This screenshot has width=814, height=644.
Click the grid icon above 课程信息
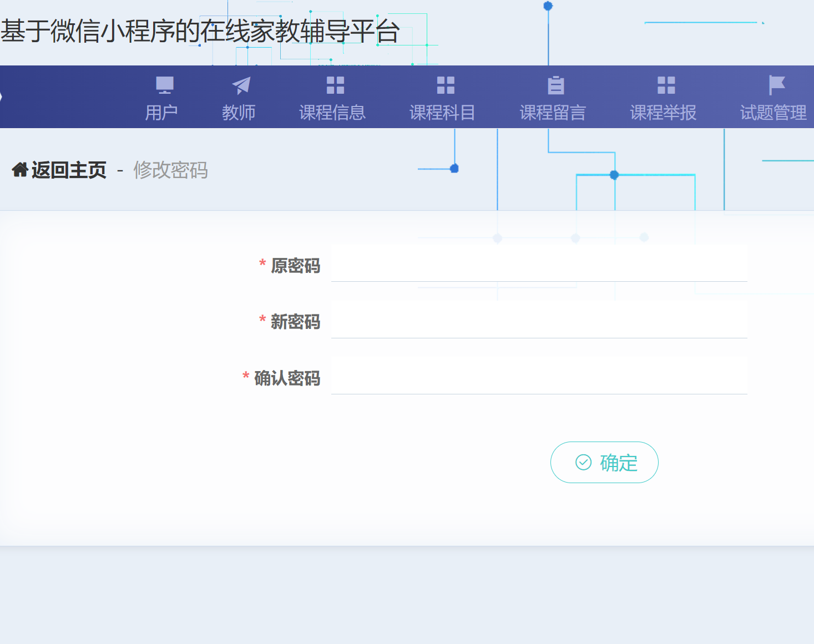tap(335, 85)
